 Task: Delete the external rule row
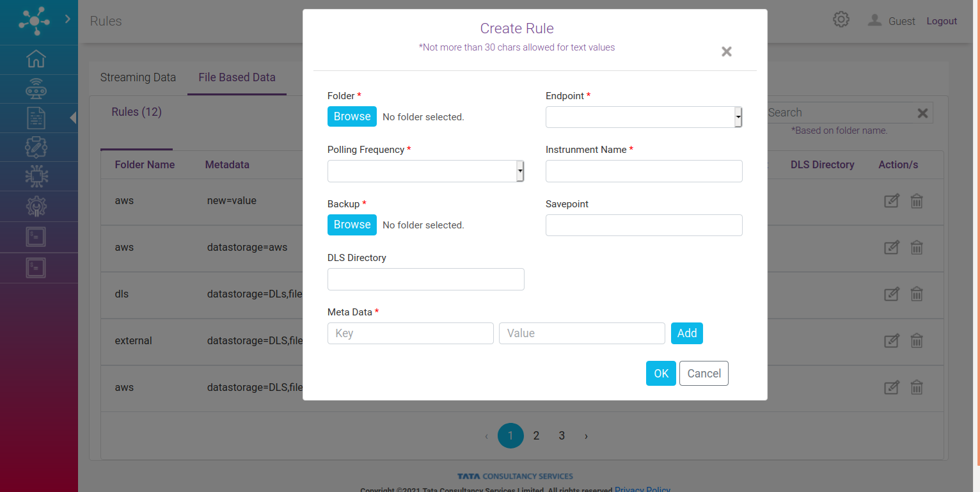click(x=917, y=341)
